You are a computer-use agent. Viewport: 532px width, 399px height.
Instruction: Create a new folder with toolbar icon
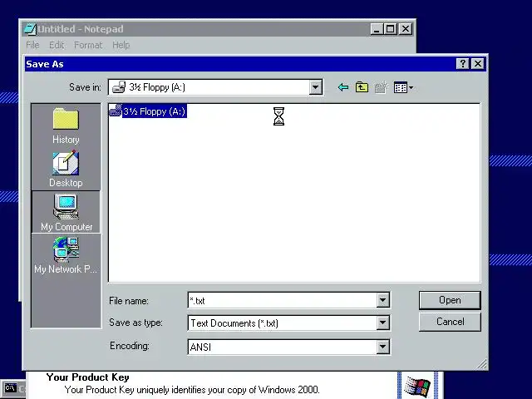click(382, 87)
